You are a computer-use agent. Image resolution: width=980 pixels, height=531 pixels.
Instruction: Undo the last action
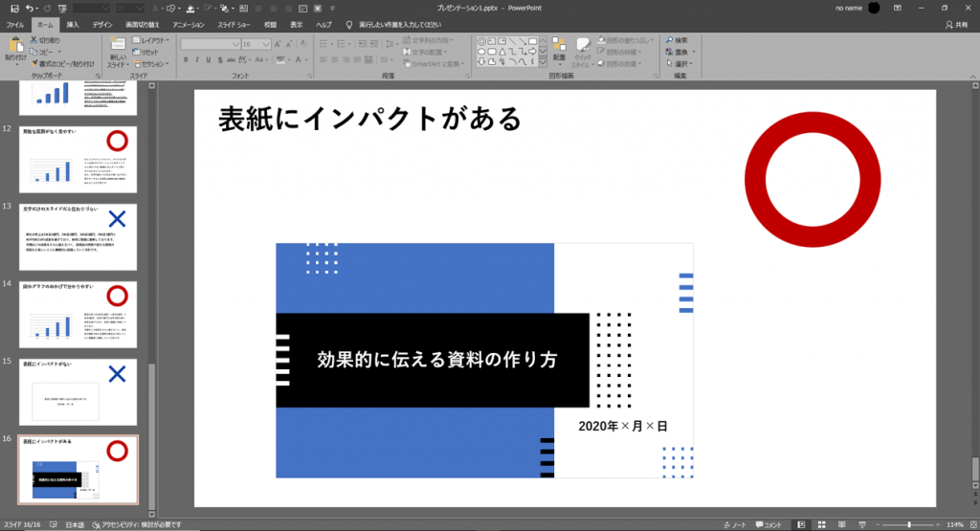[x=30, y=8]
